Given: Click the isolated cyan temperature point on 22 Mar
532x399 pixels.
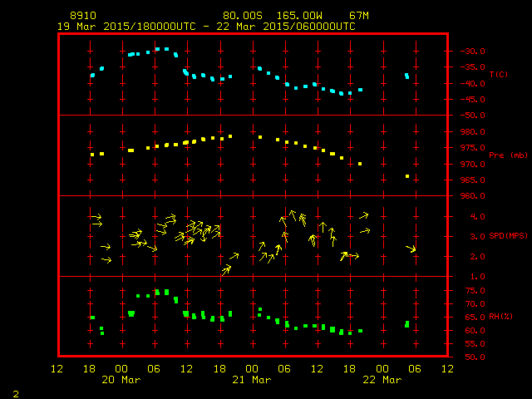Looking at the screenshot, I should [x=406, y=76].
